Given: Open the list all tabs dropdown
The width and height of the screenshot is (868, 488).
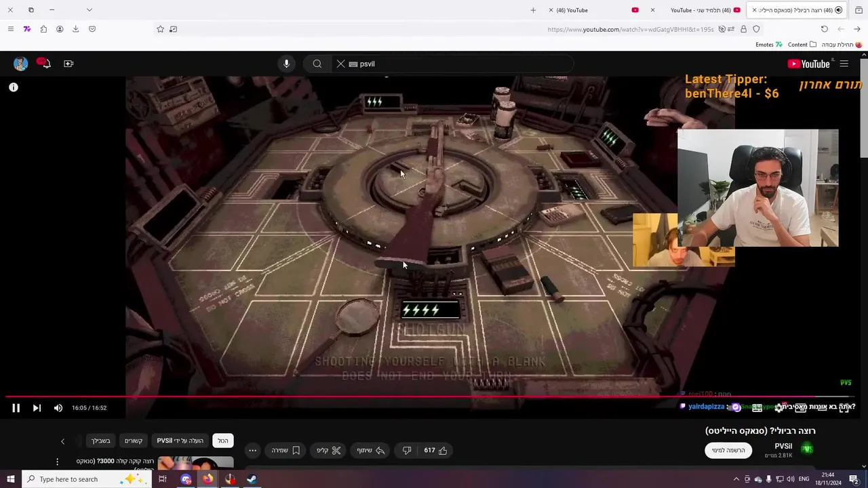Looking at the screenshot, I should 89,10.
